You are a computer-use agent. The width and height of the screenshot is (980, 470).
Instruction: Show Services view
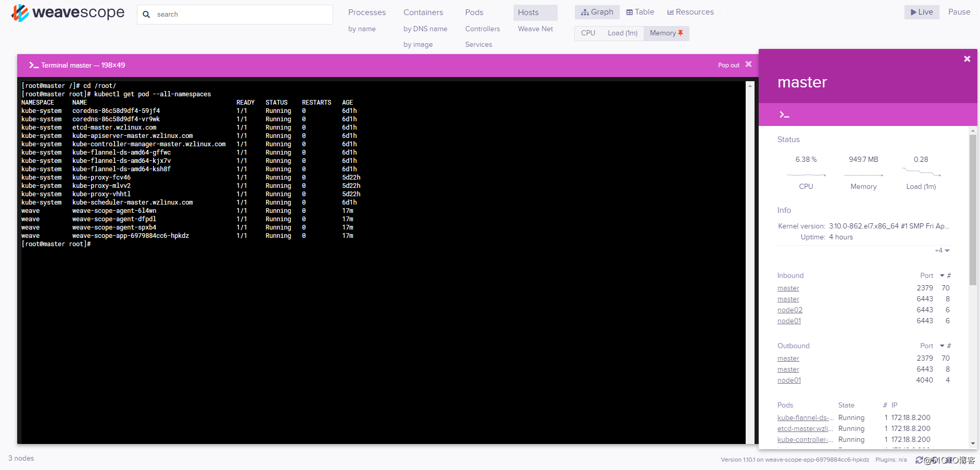478,44
